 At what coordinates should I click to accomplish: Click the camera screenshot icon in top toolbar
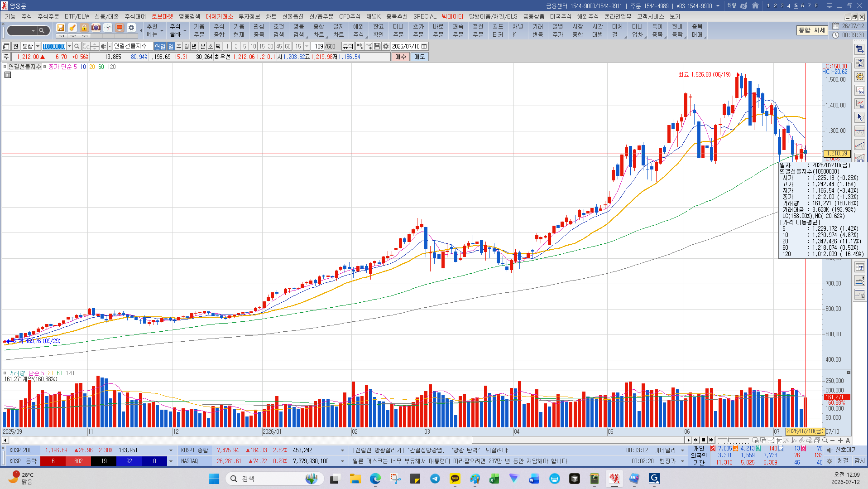[96, 28]
